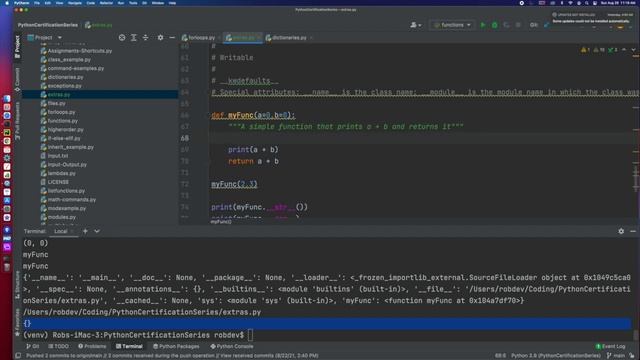Click the main git branch widget
This screenshot has height=360, width=640.
pos(616,356)
